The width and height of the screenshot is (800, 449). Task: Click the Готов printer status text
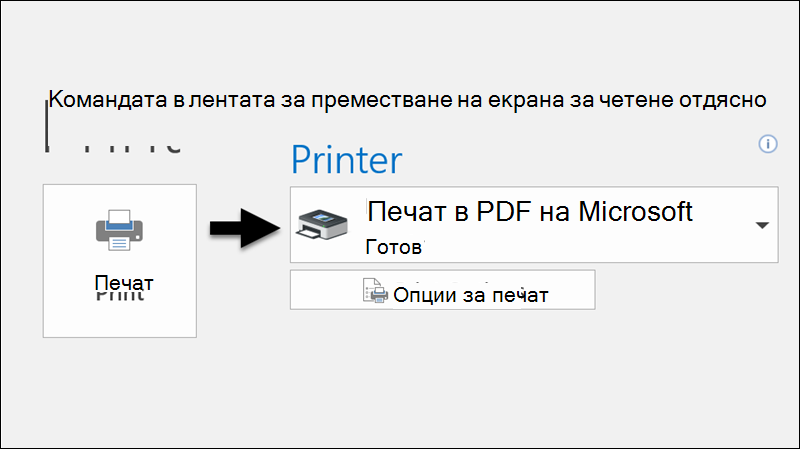pyautogui.click(x=393, y=247)
